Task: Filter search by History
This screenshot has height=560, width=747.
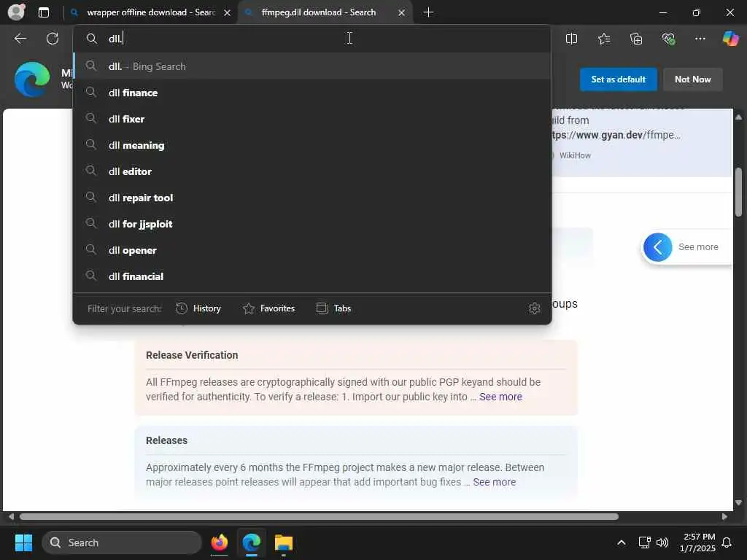Action: pyautogui.click(x=198, y=308)
